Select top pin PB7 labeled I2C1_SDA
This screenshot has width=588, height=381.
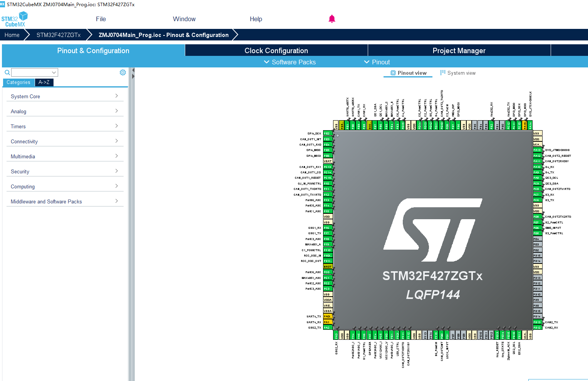click(375, 126)
